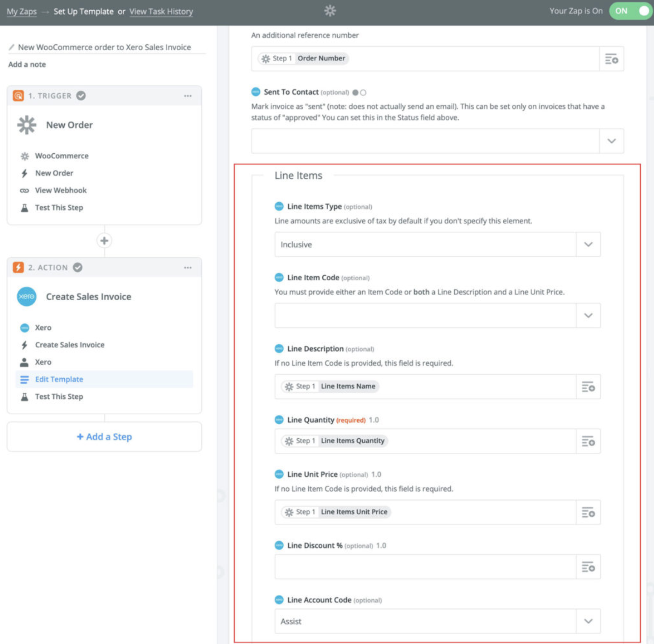
Task: Click insert-field icon in Line Unit Price field
Action: coord(588,512)
